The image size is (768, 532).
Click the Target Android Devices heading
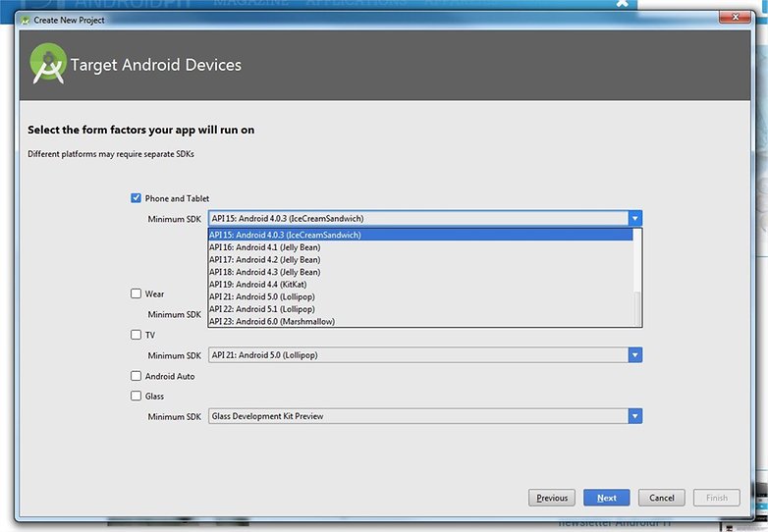[156, 65]
